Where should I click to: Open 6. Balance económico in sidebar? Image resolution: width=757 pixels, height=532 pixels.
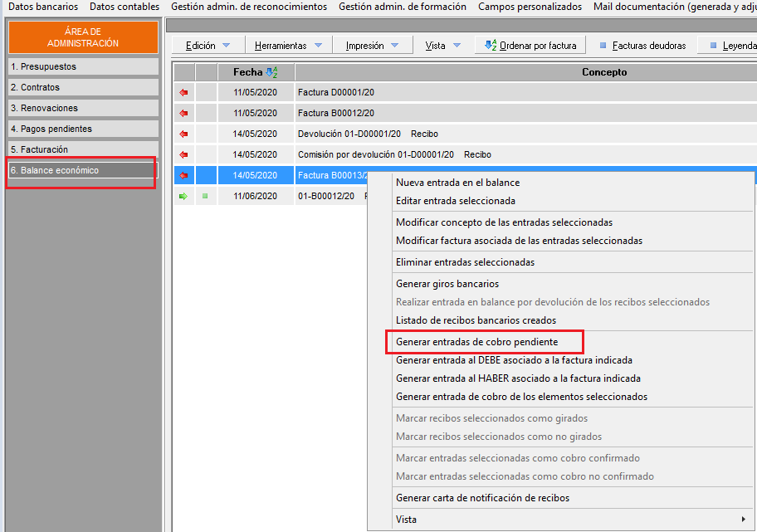tap(82, 170)
